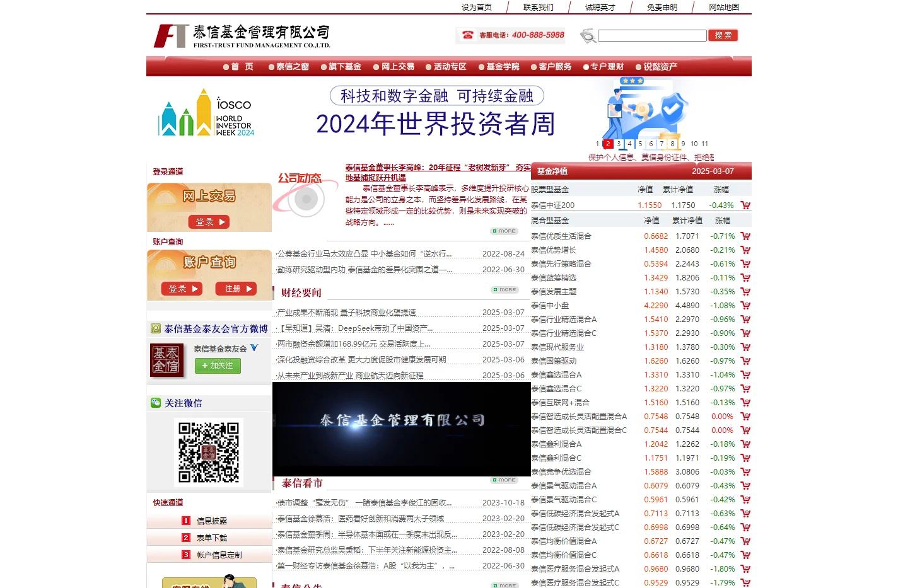Open 债市调整 "震发无伤" article
Viewport: 898px width, 588px height.
pyautogui.click(x=364, y=502)
